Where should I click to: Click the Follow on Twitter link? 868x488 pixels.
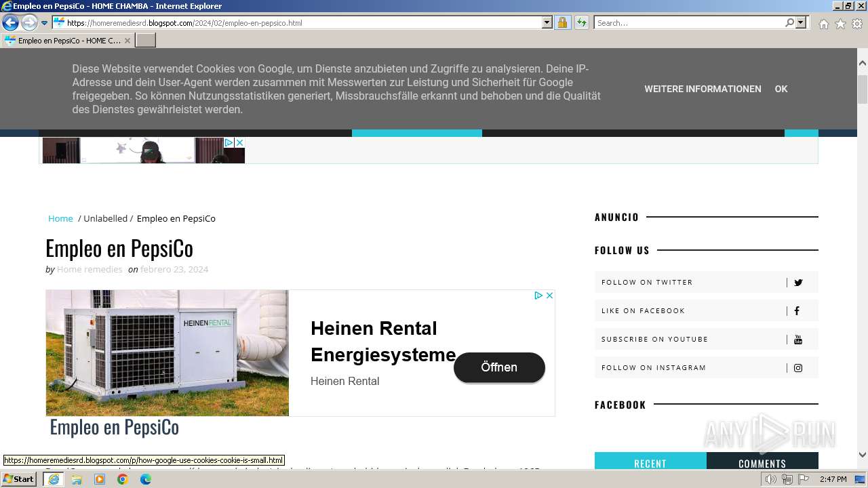coord(706,282)
